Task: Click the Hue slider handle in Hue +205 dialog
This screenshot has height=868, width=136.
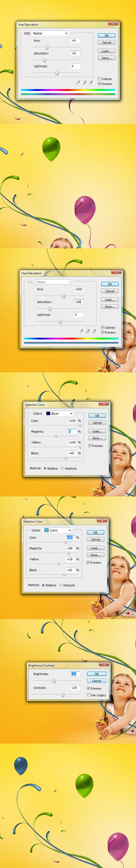Action: click(x=63, y=296)
